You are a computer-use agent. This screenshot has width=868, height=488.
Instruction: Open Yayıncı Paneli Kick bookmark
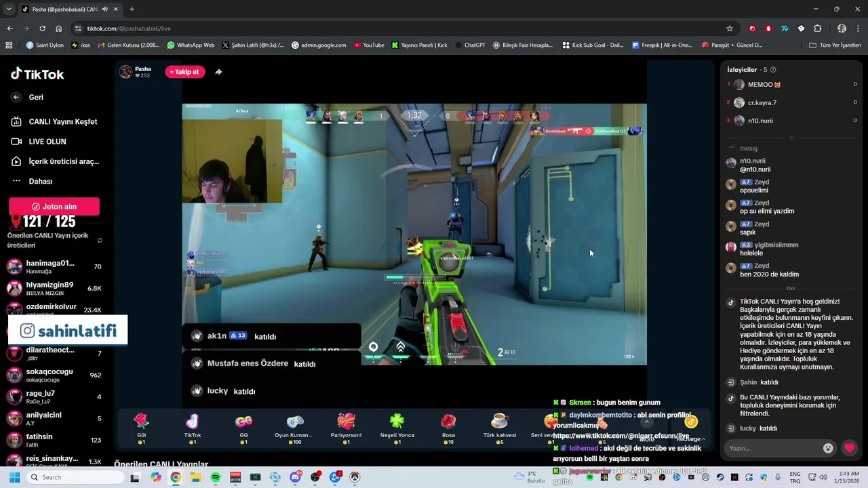419,45
